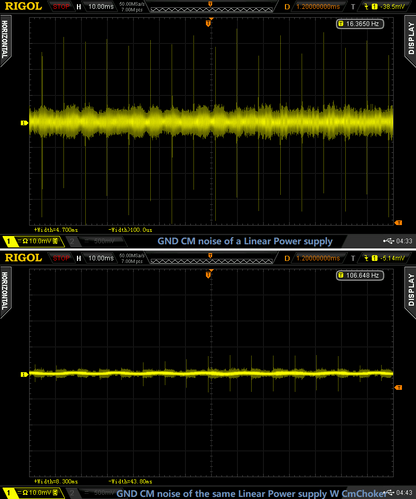Click the trigger level reading -38.5mV

pos(392,6)
